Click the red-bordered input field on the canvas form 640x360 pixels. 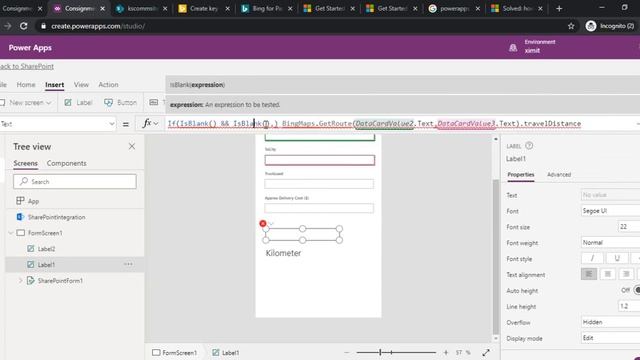click(x=320, y=160)
